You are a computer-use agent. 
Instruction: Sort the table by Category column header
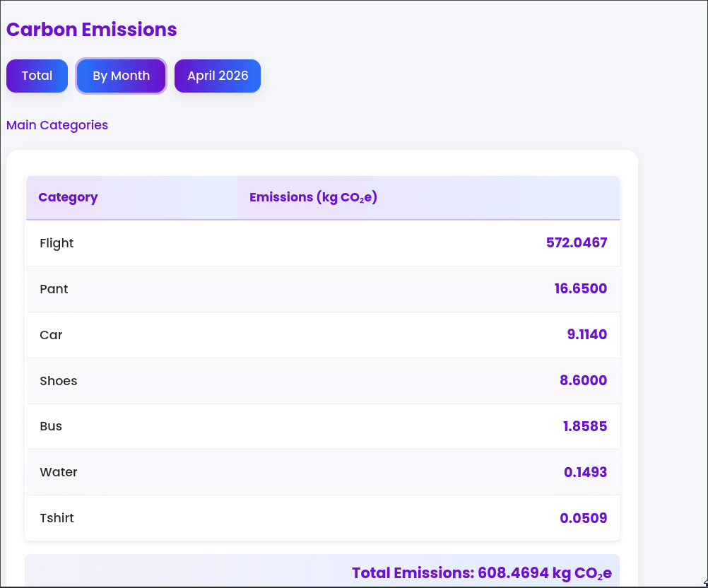[68, 197]
